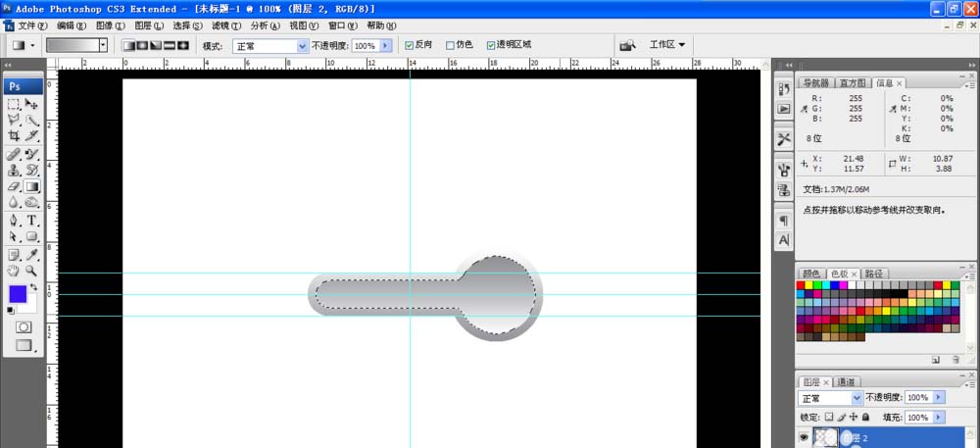This screenshot has height=448, width=980.
Task: Select the Crop tool
Action: tap(14, 136)
